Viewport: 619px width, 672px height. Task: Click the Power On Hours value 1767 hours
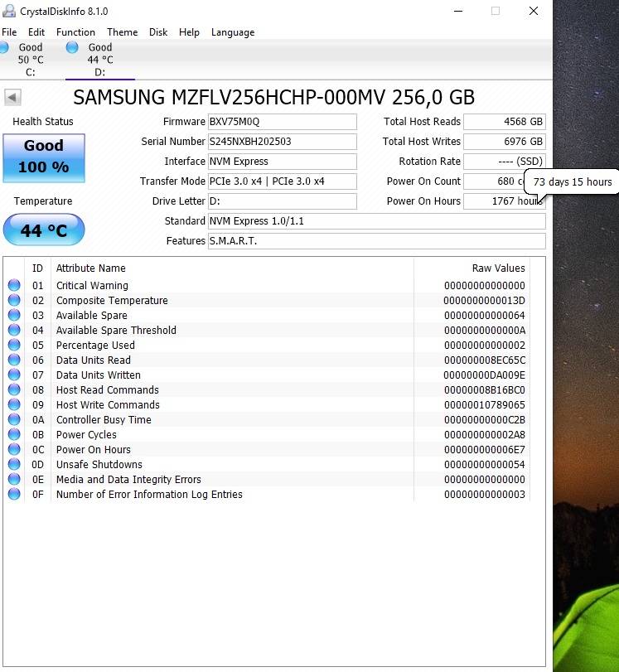tap(505, 201)
